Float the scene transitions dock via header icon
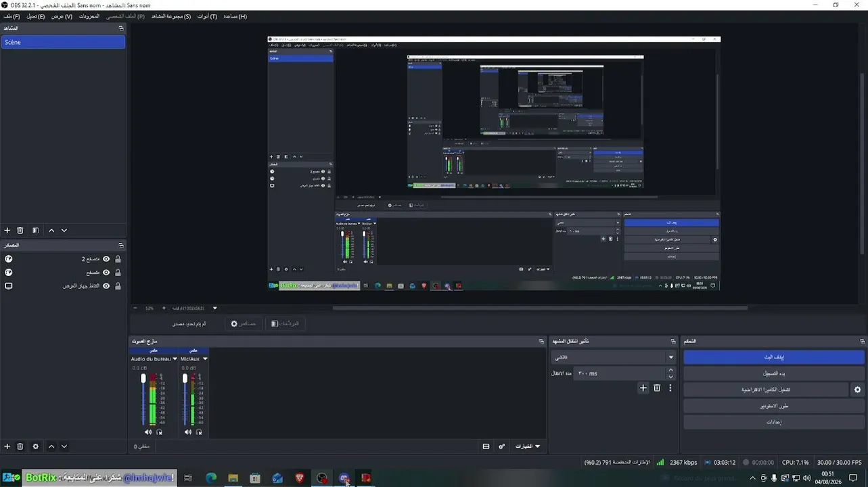868x487 pixels. tap(673, 342)
